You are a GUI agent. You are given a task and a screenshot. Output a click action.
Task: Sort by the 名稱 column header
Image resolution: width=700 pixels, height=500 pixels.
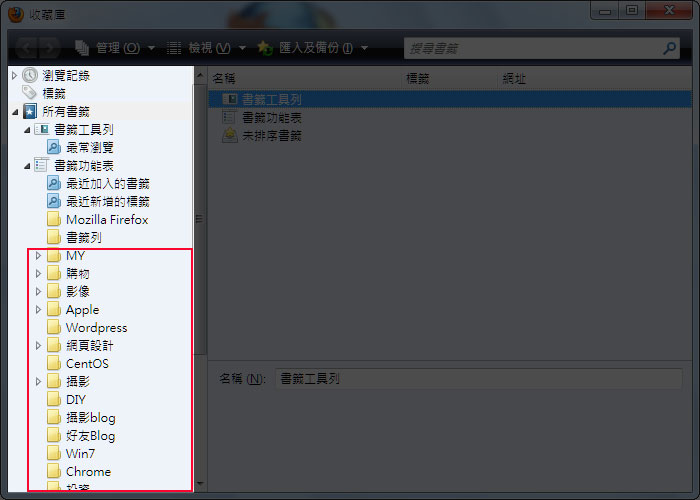tap(305, 79)
